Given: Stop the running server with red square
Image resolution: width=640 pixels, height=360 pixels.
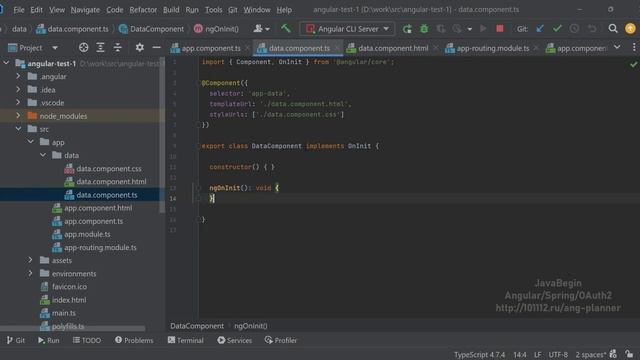Looking at the screenshot, I should pos(500,29).
